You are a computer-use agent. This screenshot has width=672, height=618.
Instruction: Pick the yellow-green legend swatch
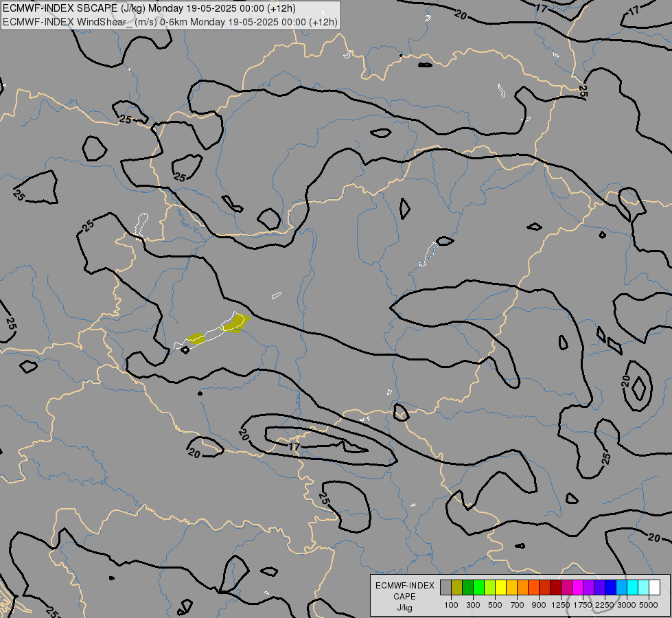(x=490, y=588)
